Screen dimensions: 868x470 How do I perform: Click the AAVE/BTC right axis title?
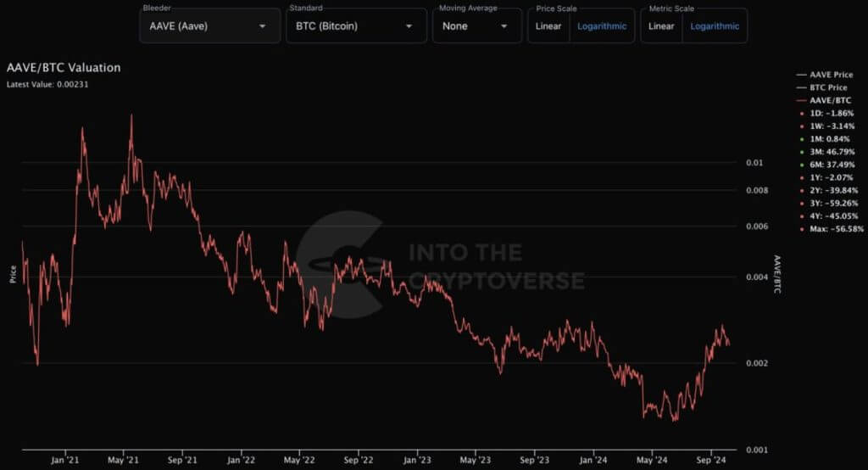pos(776,274)
